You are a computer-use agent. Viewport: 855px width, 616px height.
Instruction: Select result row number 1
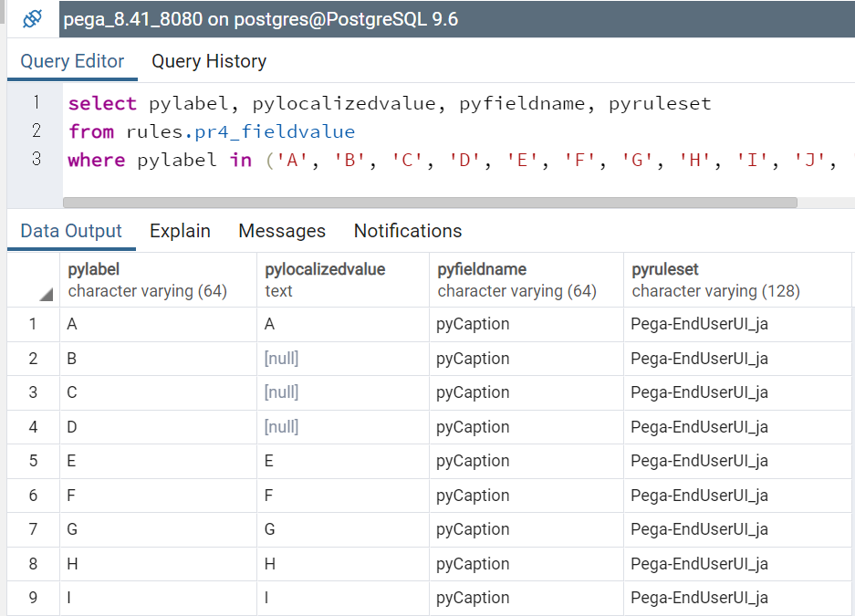pyautogui.click(x=33, y=324)
